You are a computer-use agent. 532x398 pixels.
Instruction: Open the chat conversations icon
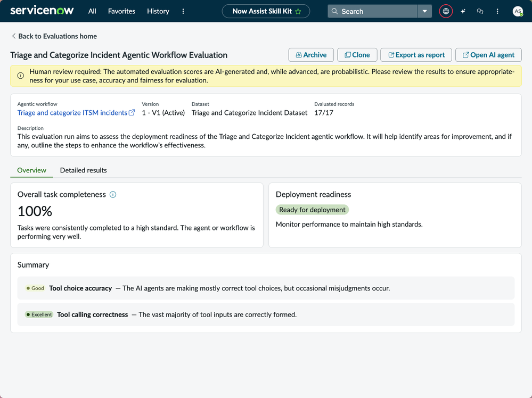480,11
